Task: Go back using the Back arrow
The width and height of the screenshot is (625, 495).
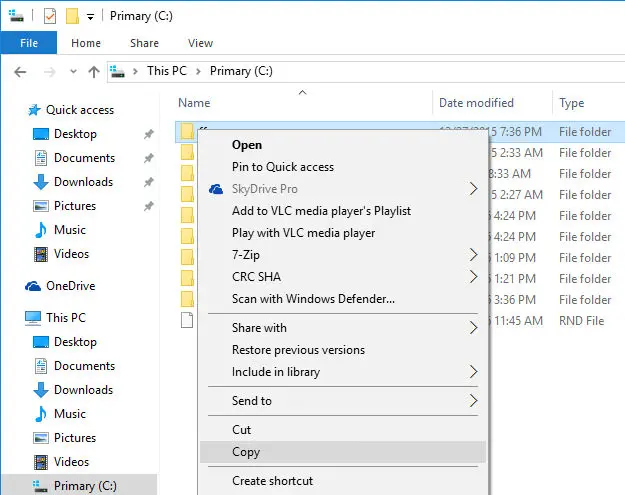Action: point(20,72)
